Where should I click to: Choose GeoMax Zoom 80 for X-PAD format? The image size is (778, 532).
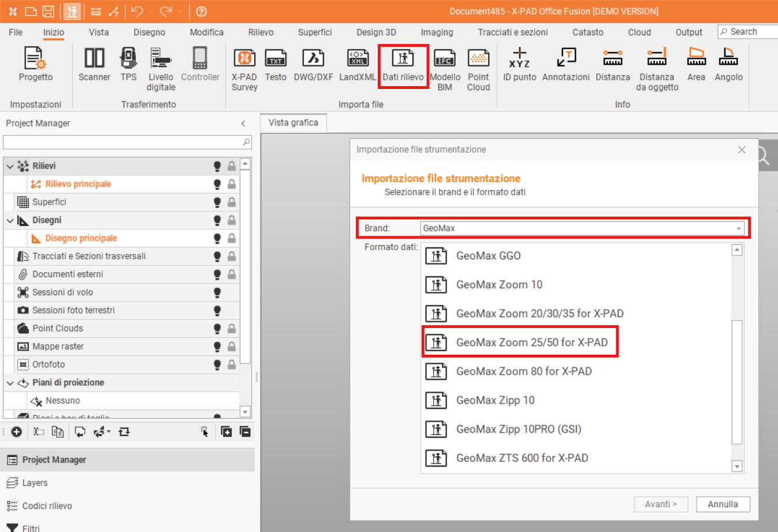click(x=523, y=371)
